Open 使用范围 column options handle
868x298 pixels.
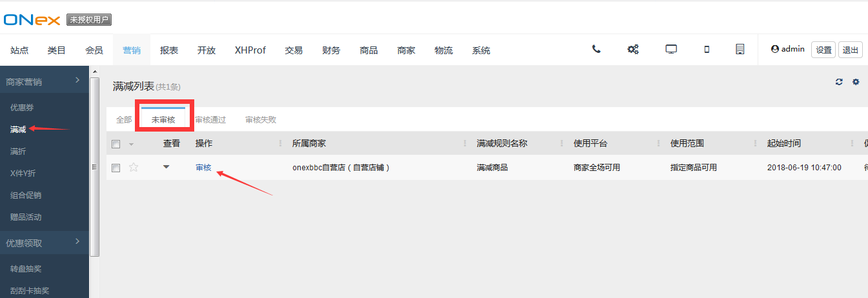tap(755, 143)
